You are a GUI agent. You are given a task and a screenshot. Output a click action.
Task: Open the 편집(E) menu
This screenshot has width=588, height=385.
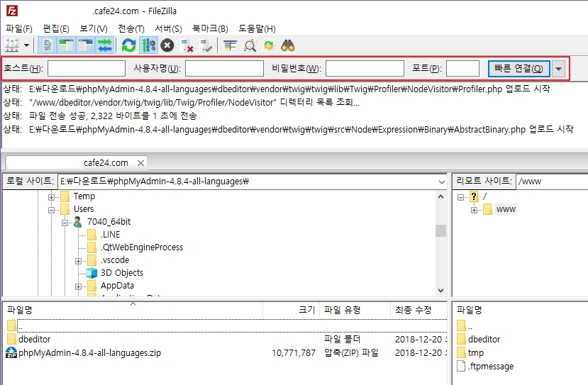click(x=56, y=28)
